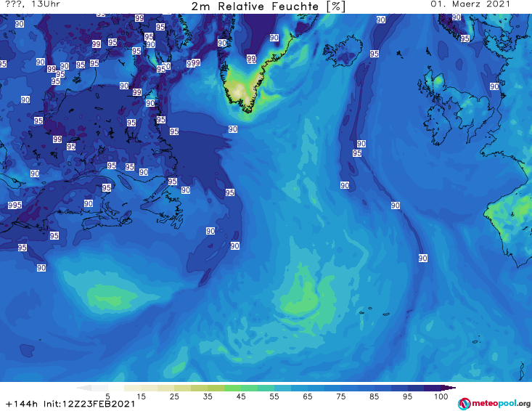The width and height of the screenshot is (532, 411).
Task: Select the date text "01. Maerz 2021"
Action: point(470,4)
